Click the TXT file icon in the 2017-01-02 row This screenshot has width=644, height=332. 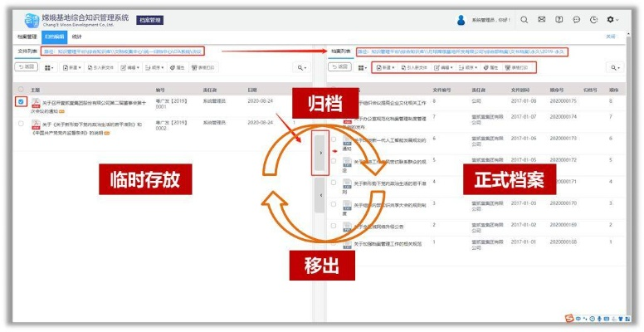pyautogui.click(x=347, y=227)
